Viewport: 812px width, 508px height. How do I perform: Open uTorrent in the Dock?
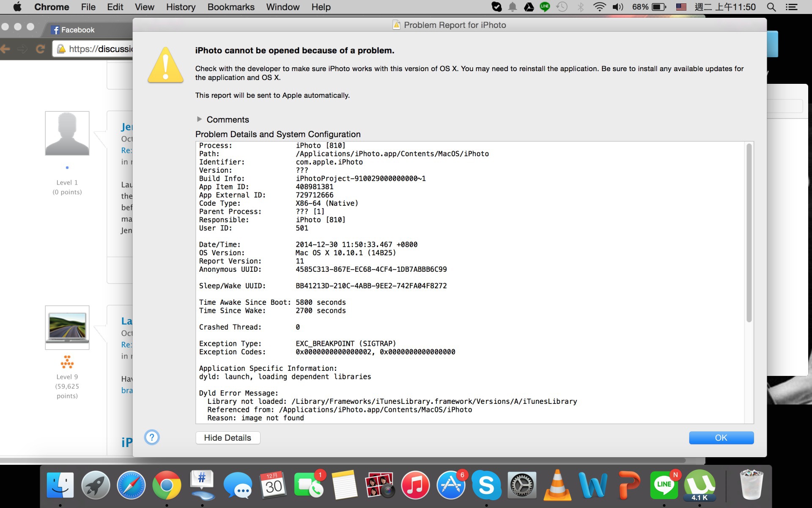pos(700,485)
